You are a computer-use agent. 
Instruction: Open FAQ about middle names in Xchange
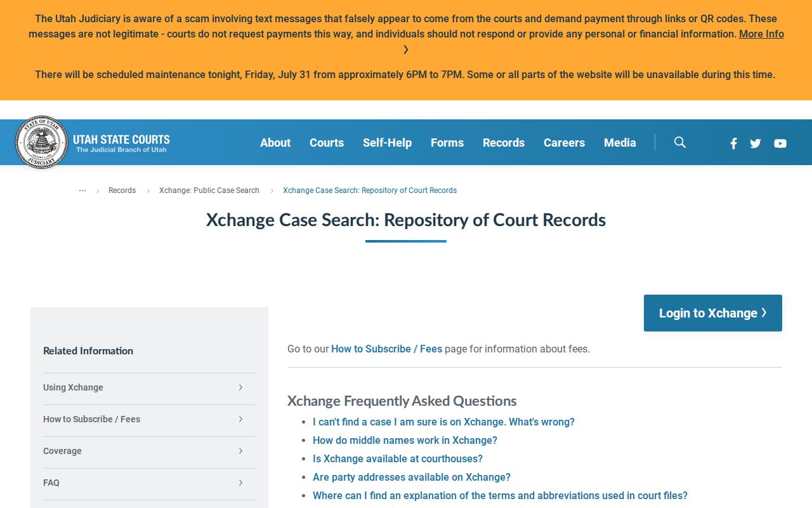[x=405, y=440]
